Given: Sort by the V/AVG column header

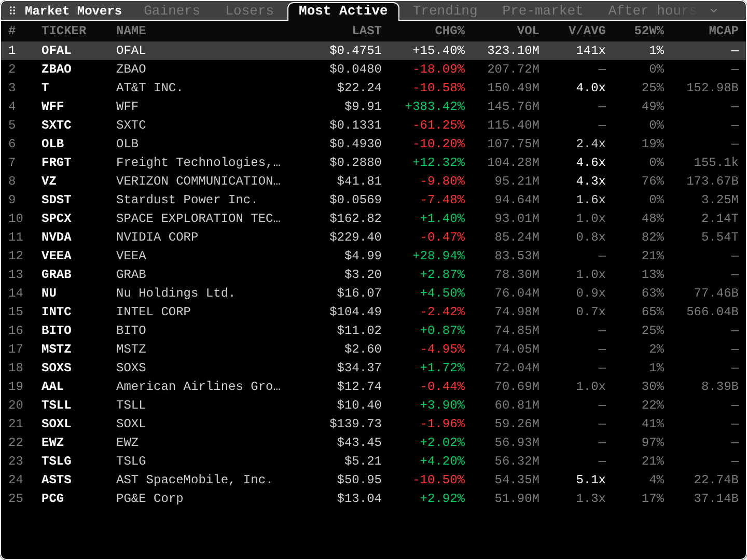Looking at the screenshot, I should click(x=587, y=31).
